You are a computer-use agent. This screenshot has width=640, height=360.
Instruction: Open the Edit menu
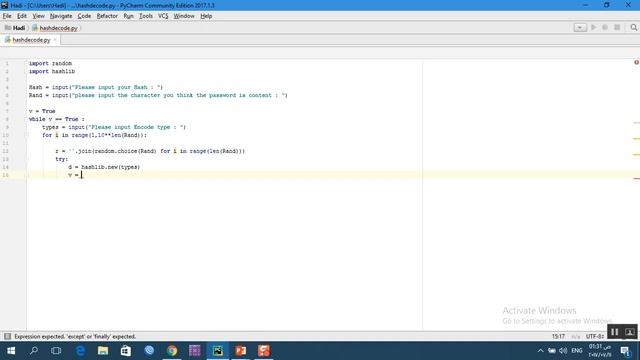22,16
